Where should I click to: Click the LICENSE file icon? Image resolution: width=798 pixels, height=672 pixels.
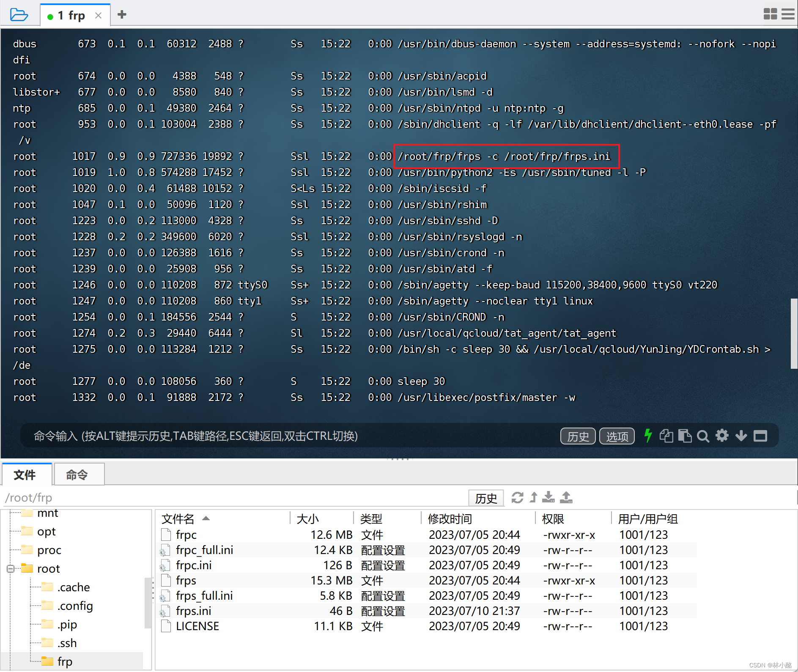click(x=166, y=626)
